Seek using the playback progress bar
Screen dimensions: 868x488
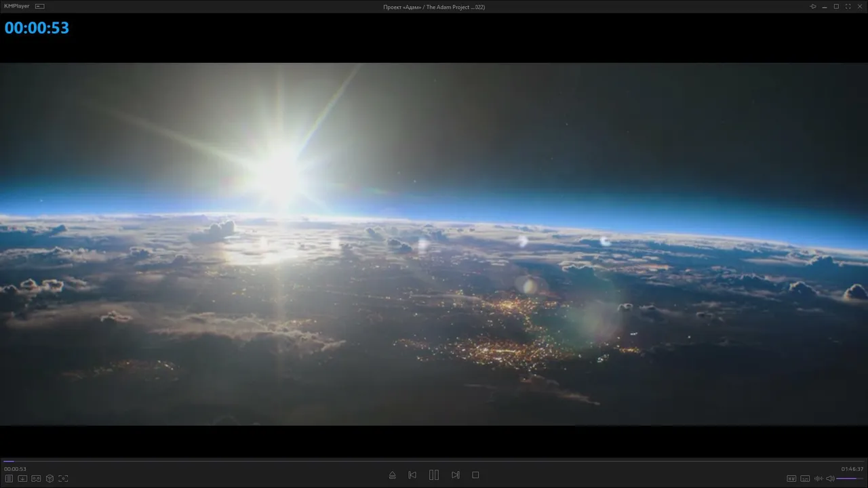click(434, 461)
